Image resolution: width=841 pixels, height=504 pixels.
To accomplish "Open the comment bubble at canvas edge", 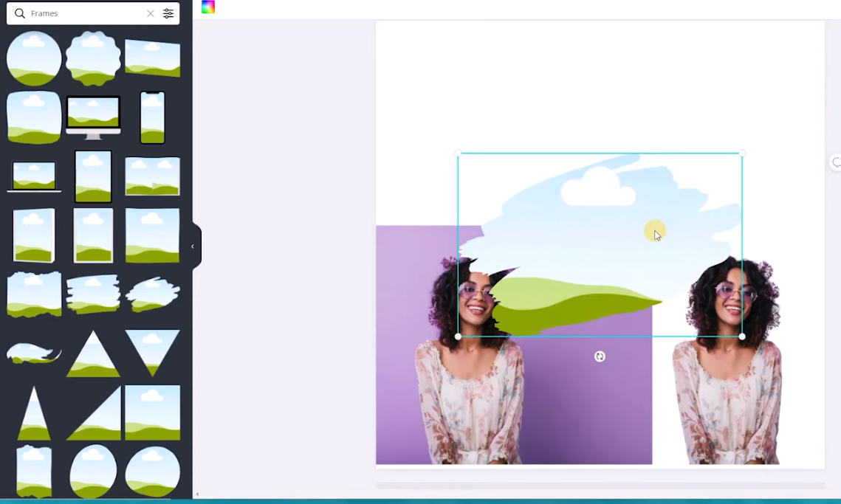I will click(836, 162).
